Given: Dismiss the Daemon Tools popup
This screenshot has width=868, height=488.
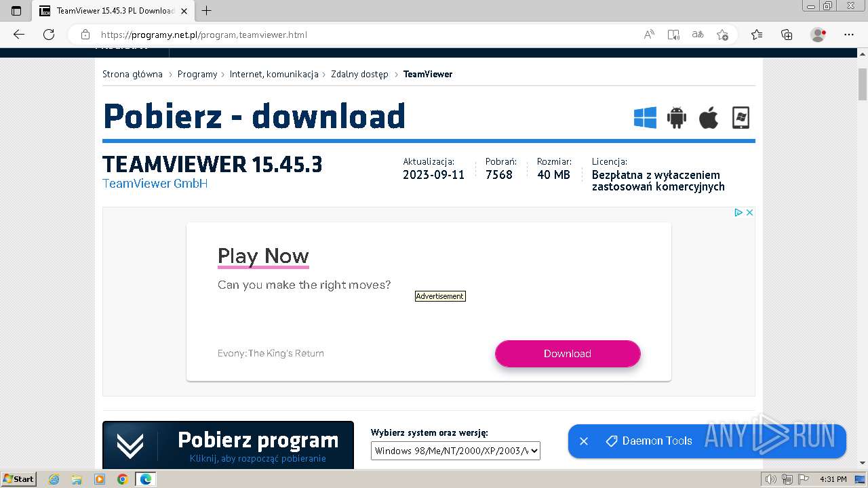Looking at the screenshot, I should pos(584,441).
